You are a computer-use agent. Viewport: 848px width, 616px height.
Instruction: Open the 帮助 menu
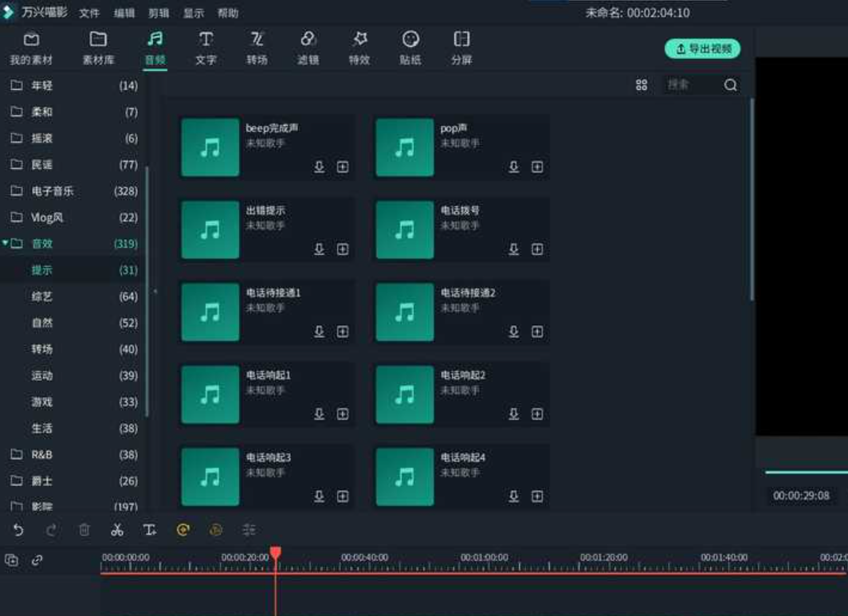tap(228, 13)
